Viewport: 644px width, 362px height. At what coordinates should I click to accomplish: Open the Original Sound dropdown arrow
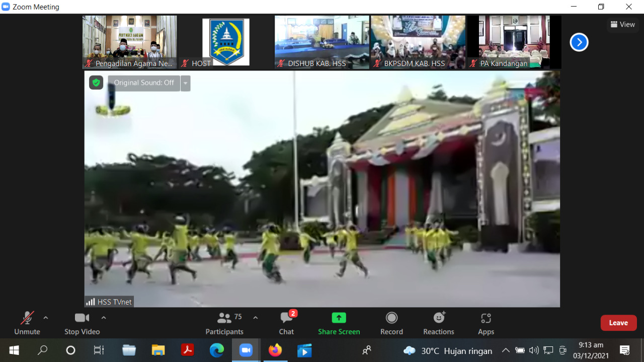click(x=185, y=83)
